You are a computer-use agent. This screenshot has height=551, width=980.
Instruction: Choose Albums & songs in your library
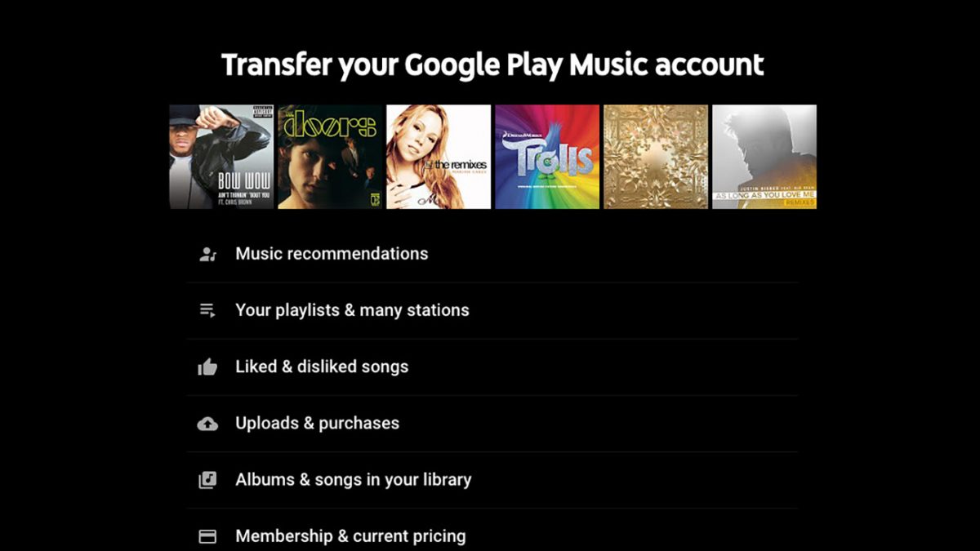point(492,480)
